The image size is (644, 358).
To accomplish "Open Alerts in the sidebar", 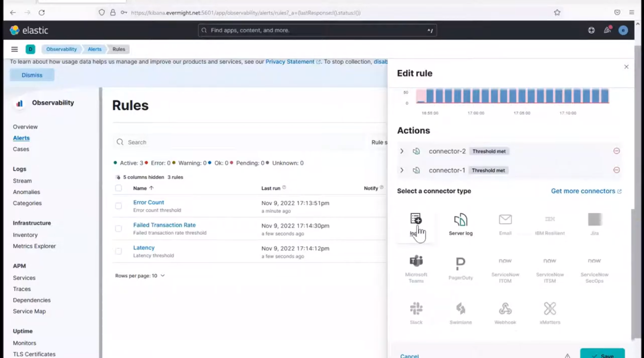I will pyautogui.click(x=21, y=138).
